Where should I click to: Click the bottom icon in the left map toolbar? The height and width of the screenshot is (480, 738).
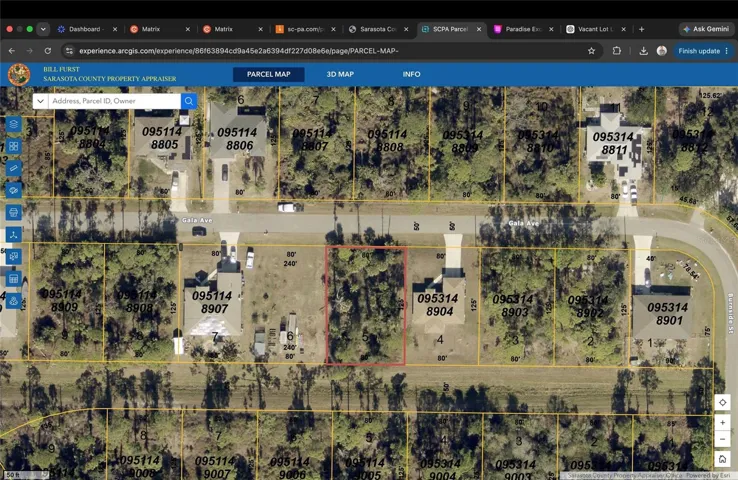point(14,301)
